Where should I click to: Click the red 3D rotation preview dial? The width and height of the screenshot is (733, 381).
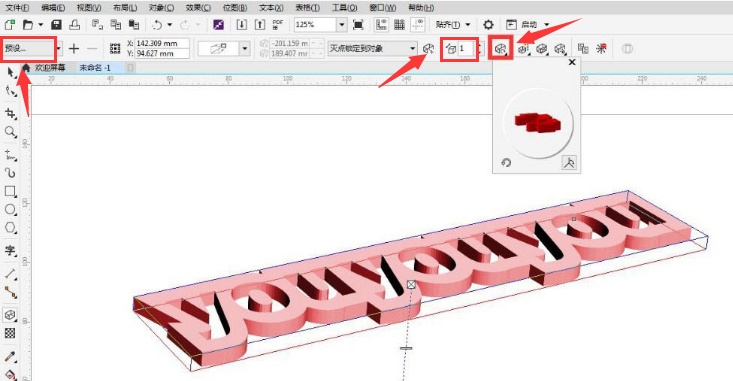[x=538, y=123]
